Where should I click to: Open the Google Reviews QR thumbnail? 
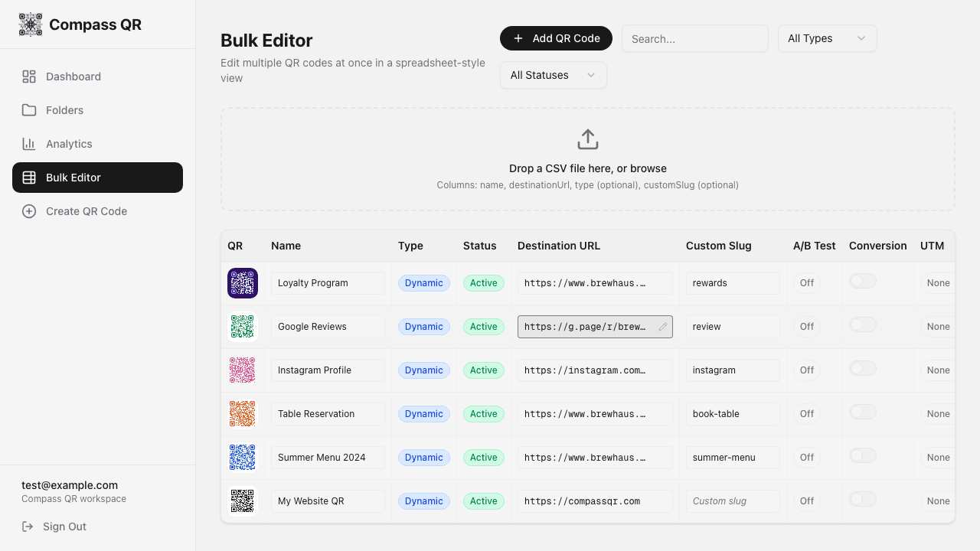point(243,327)
